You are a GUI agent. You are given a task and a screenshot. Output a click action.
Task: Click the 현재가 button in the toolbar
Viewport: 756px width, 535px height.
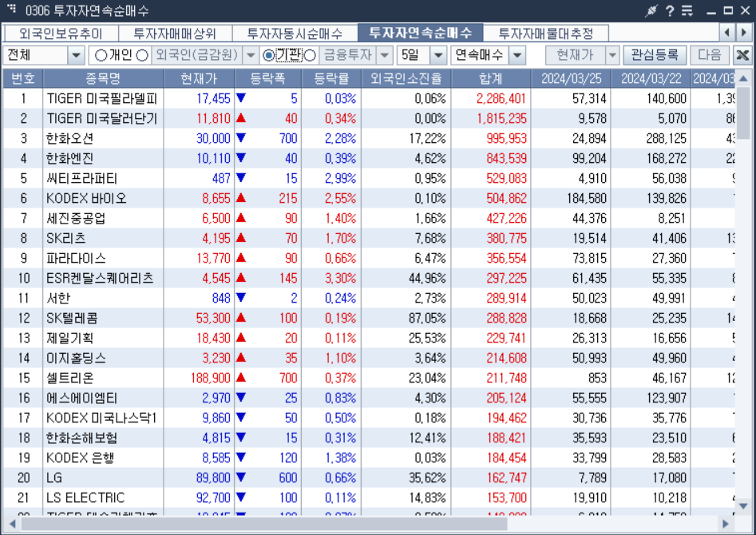pyautogui.click(x=576, y=55)
